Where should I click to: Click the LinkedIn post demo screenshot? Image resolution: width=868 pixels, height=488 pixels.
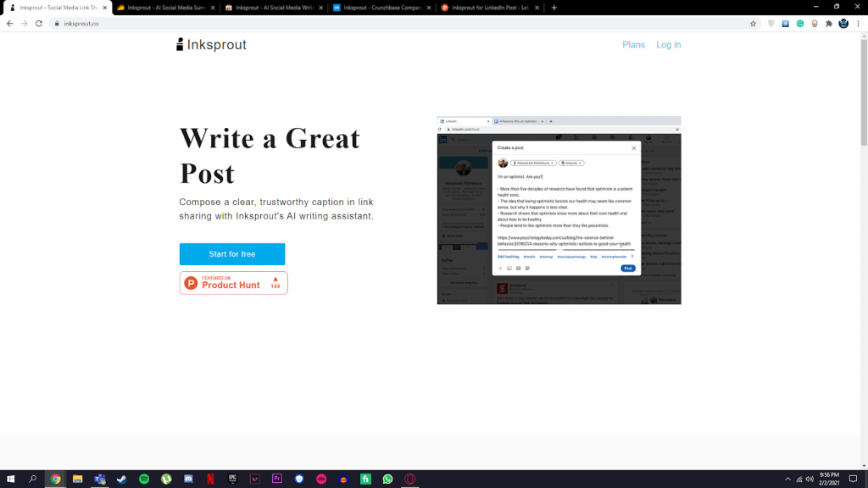click(x=559, y=210)
